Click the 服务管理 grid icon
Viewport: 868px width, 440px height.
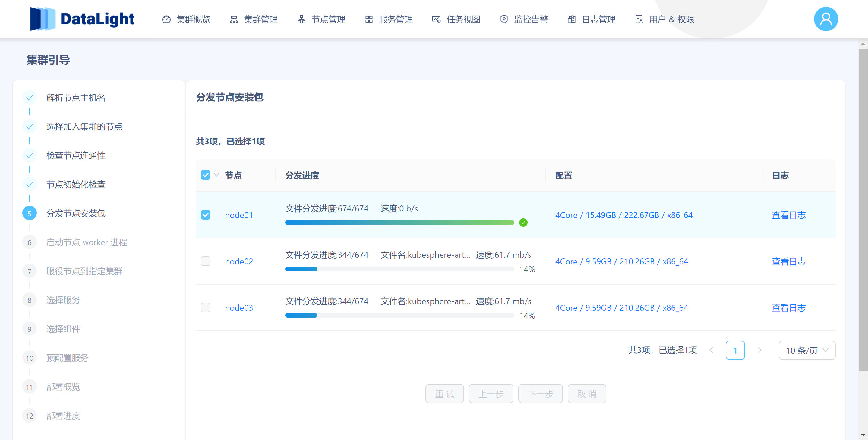point(369,20)
